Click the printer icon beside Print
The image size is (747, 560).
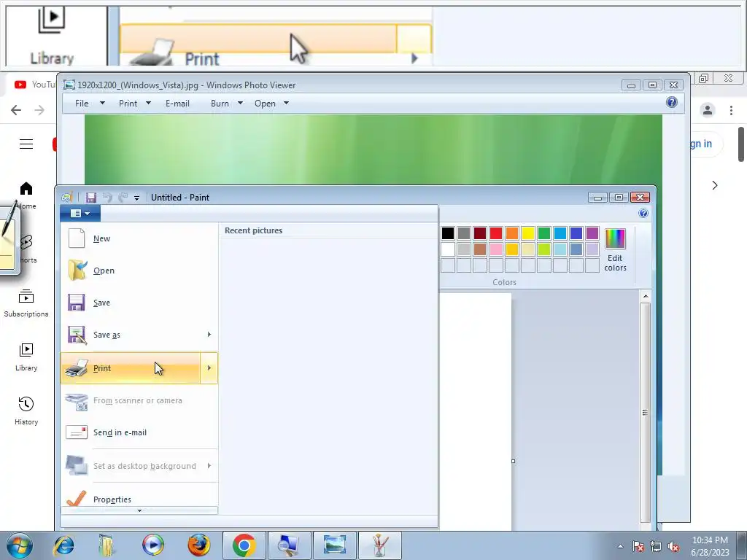pos(77,368)
